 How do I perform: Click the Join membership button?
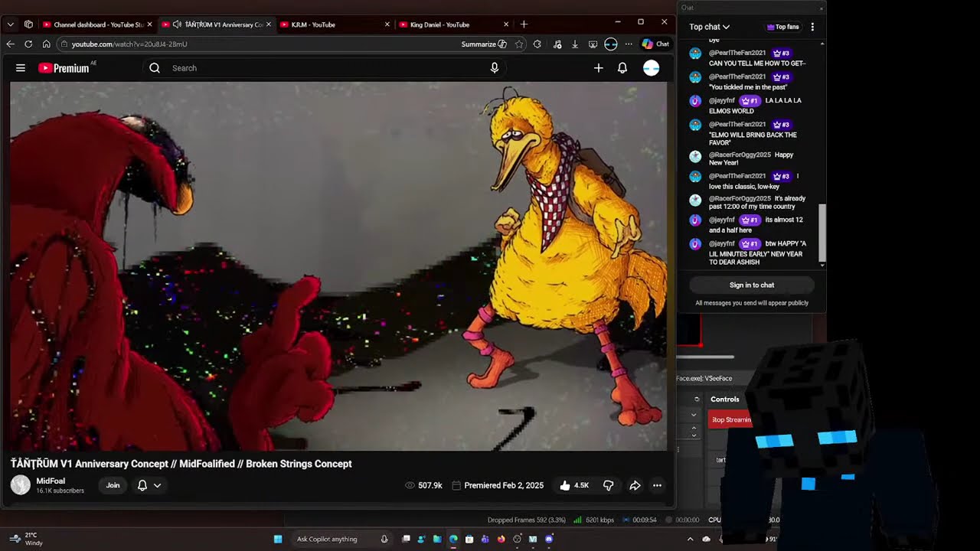point(113,485)
